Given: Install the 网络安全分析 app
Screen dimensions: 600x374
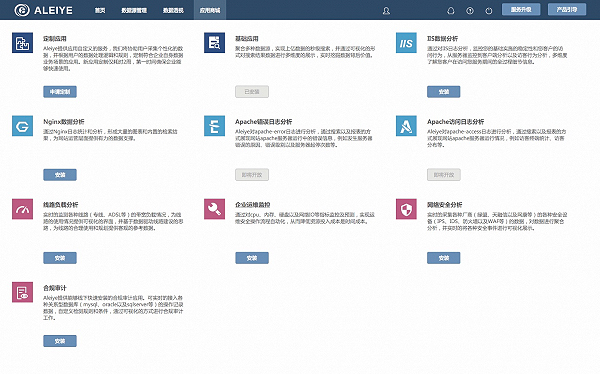Looking at the screenshot, I should coord(443,258).
